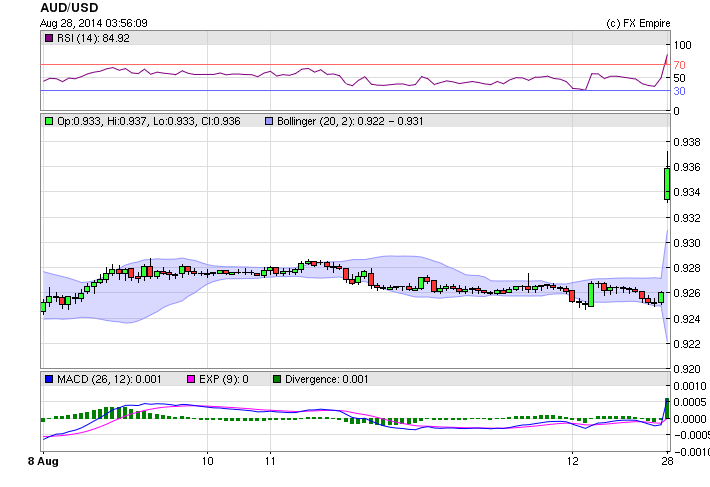Click the price axis label 0.928

[687, 268]
